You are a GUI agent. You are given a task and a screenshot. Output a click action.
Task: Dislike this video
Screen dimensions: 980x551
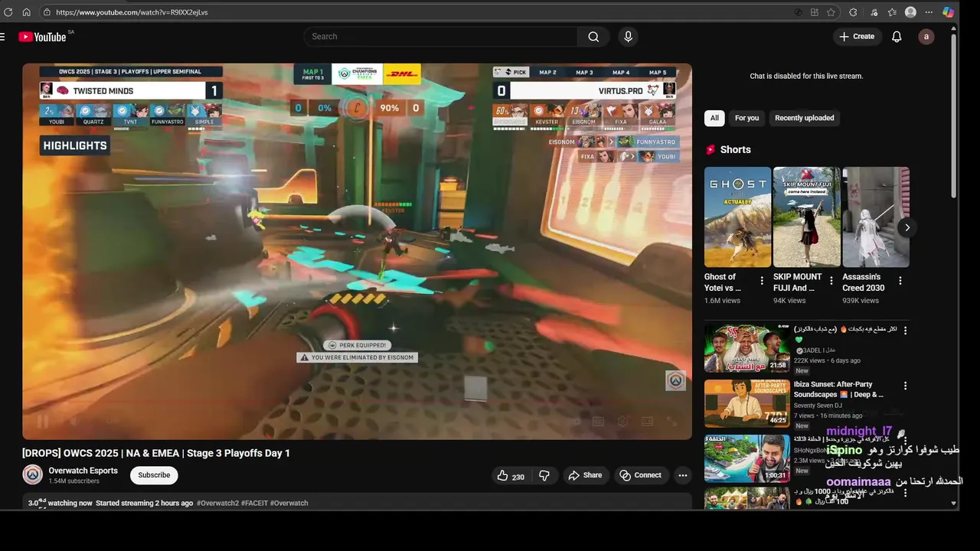point(544,475)
